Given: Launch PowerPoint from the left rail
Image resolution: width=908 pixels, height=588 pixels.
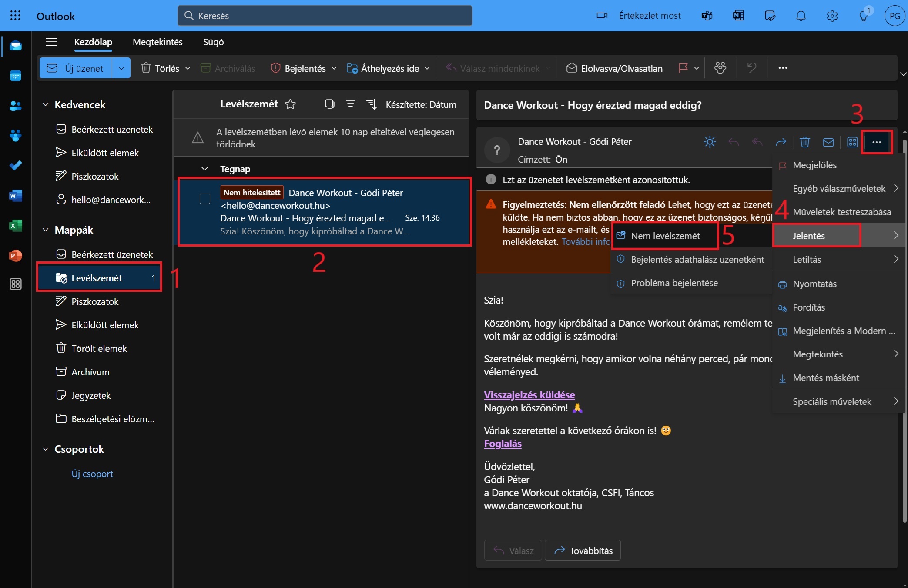Looking at the screenshot, I should click(x=16, y=255).
